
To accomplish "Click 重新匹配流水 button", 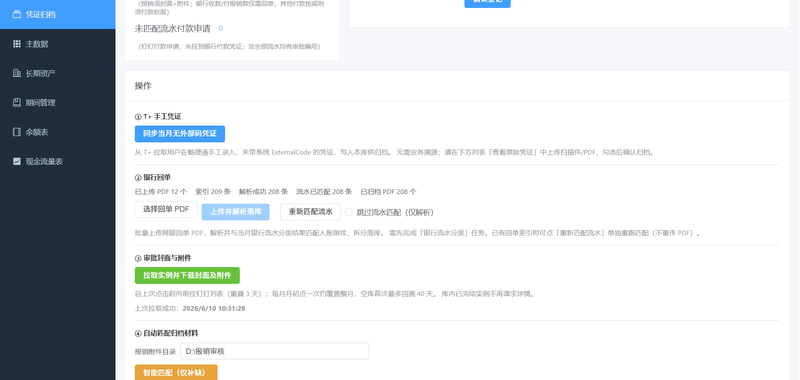I will point(311,212).
